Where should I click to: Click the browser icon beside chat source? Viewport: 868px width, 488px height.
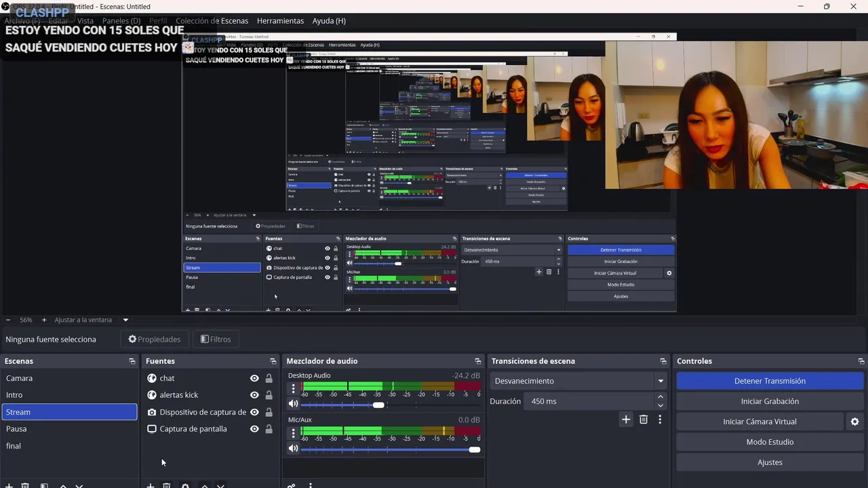(x=152, y=378)
